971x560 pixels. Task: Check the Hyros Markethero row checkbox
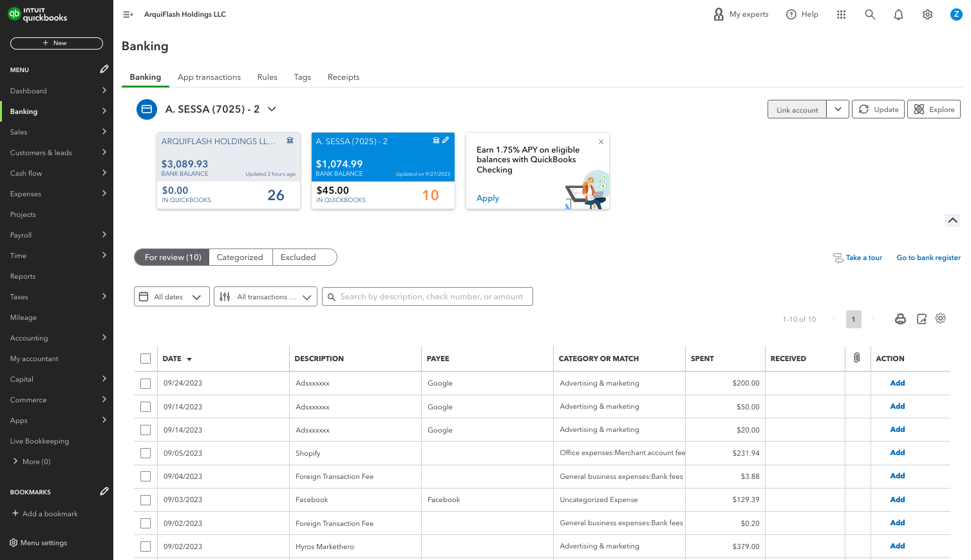(x=146, y=546)
